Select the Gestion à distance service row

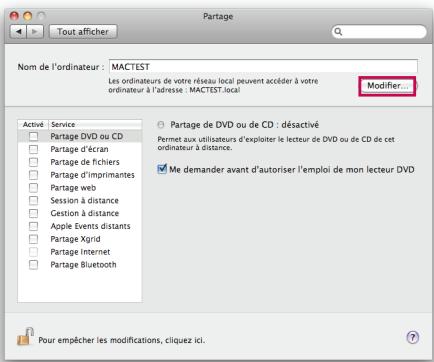(x=80, y=213)
